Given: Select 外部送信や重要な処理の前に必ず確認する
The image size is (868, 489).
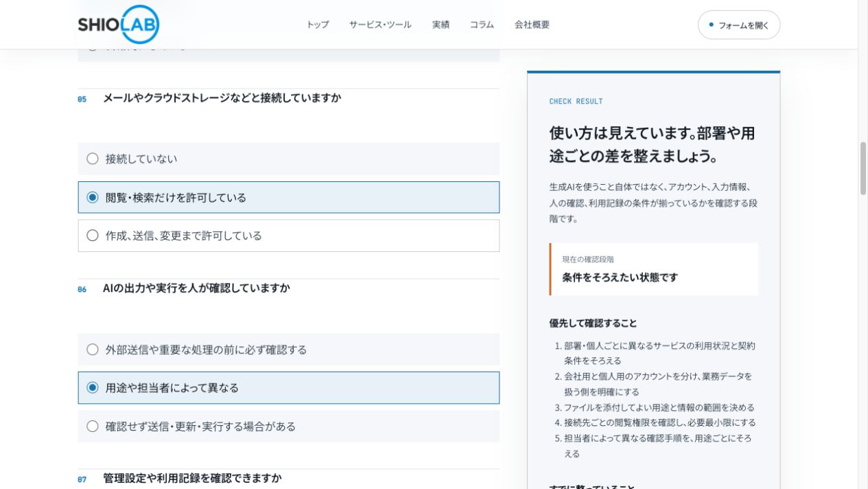Looking at the screenshot, I should point(289,350).
